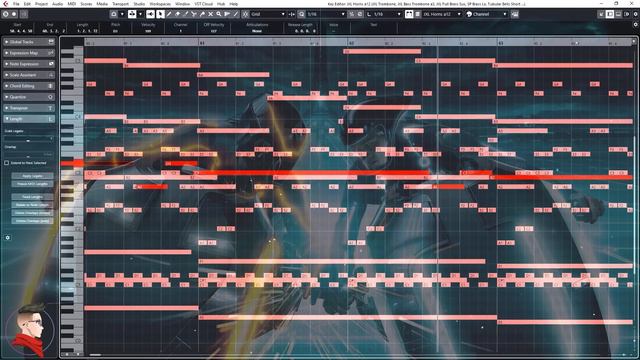Click the Event Colors palette icon
This screenshot has height=360, width=640.
[x=469, y=14]
